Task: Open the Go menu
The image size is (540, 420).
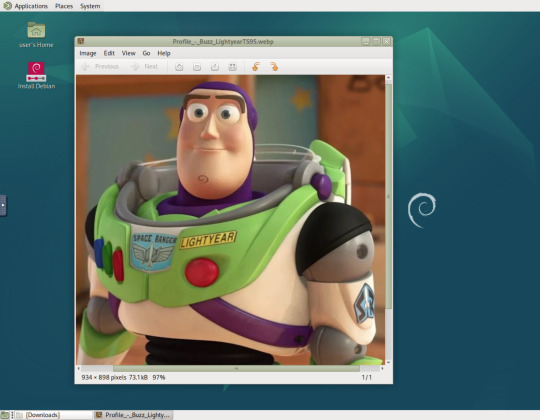Action: [x=146, y=53]
